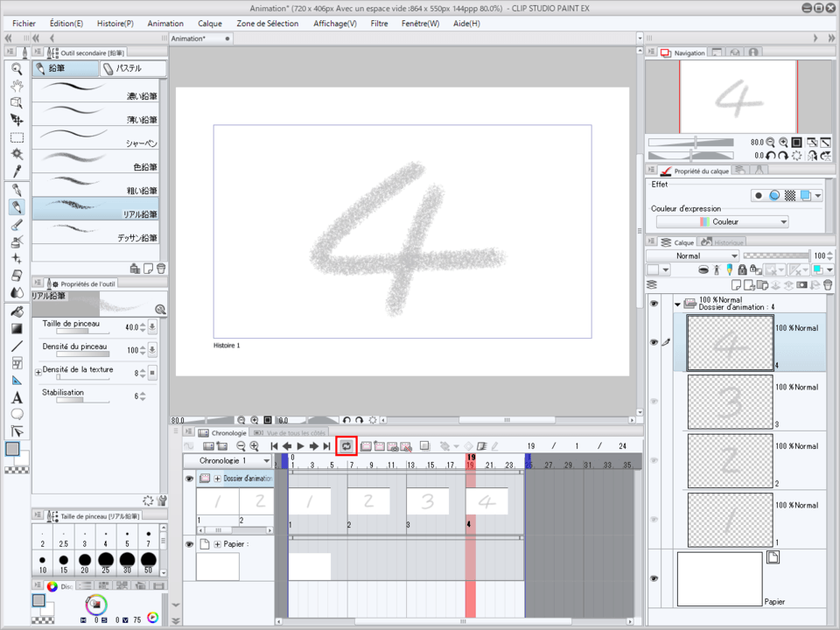This screenshot has height=630, width=840.
Task: Select the シャーペン brush
Action: click(x=96, y=137)
